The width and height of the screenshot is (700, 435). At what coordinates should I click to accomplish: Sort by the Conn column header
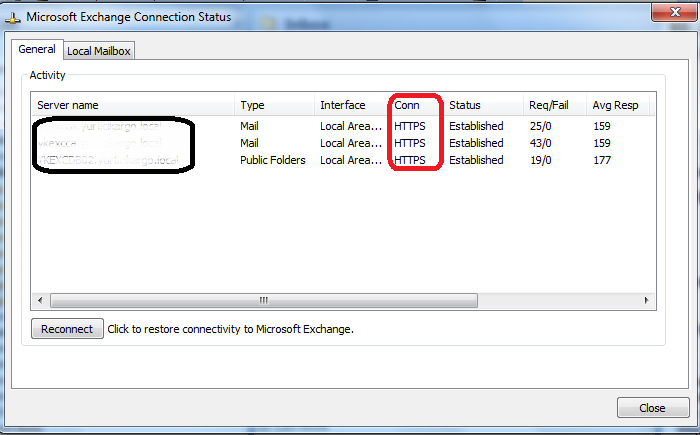pyautogui.click(x=415, y=105)
